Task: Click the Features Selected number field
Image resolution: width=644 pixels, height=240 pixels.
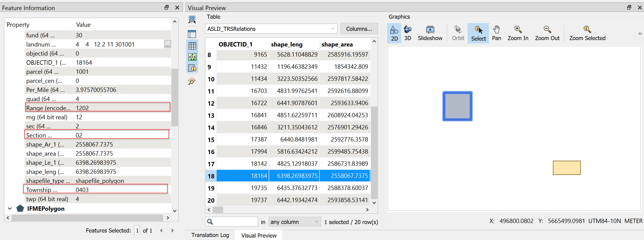Action: click(x=137, y=231)
